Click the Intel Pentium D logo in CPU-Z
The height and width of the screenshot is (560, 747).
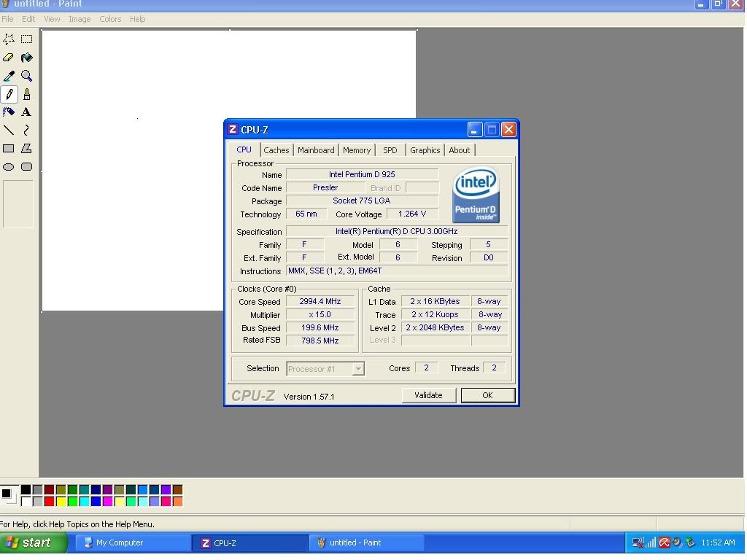click(476, 194)
